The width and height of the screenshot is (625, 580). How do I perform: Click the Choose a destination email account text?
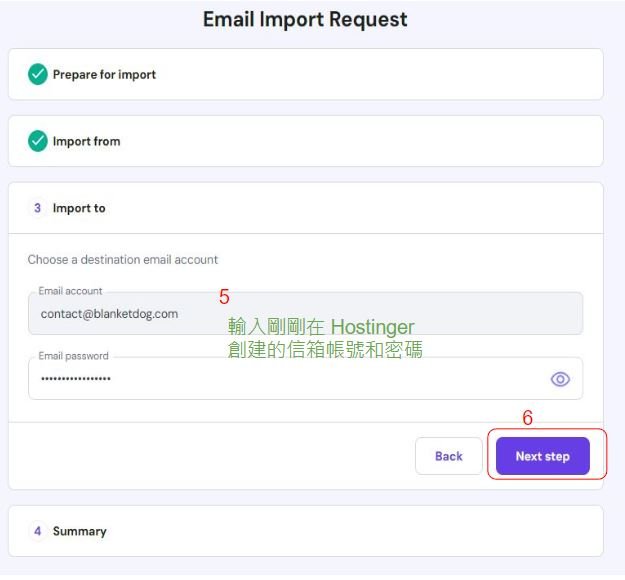point(123,260)
